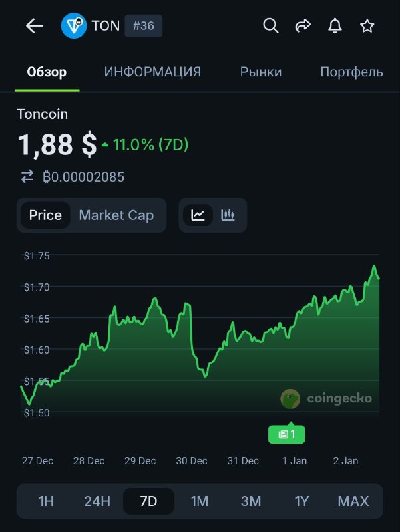This screenshot has width=400, height=532.
Task: Click the news event marker on chart
Action: [x=286, y=434]
